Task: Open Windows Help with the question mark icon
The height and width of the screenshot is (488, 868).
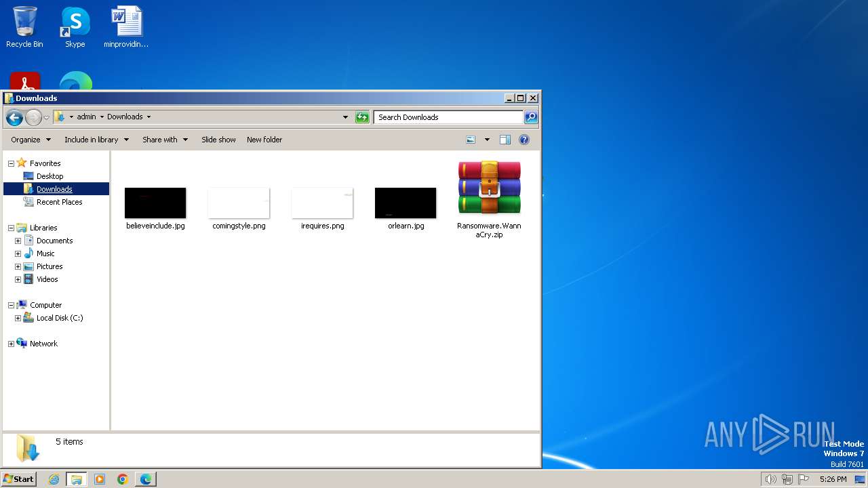Action: tap(524, 140)
